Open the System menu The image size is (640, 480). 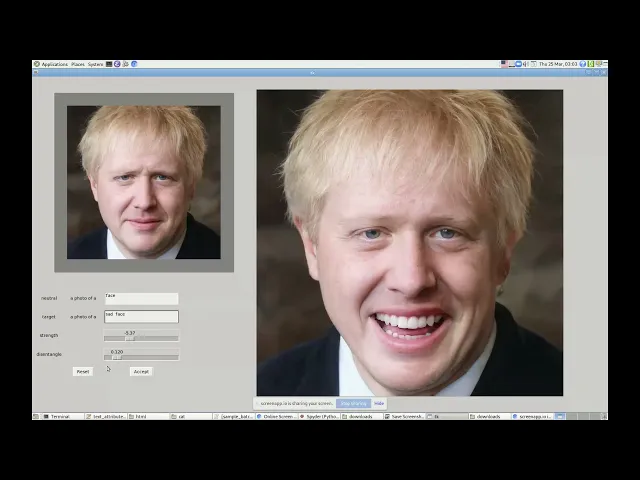tap(96, 64)
